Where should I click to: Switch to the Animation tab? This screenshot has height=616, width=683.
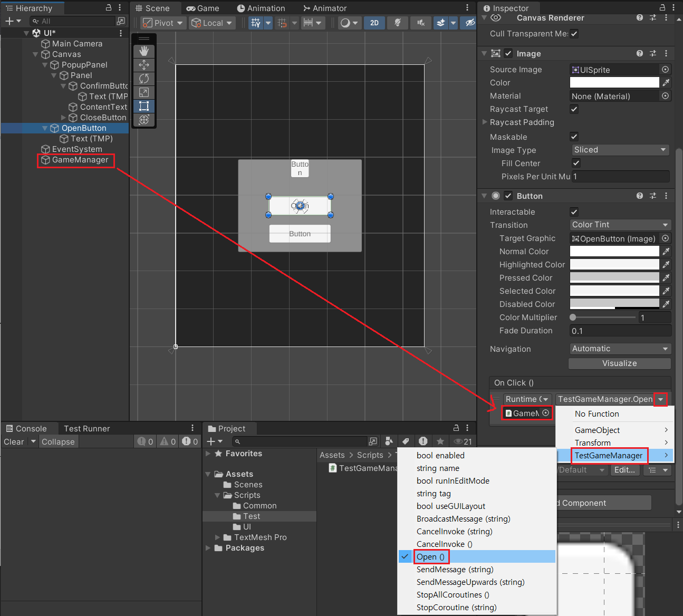(261, 8)
